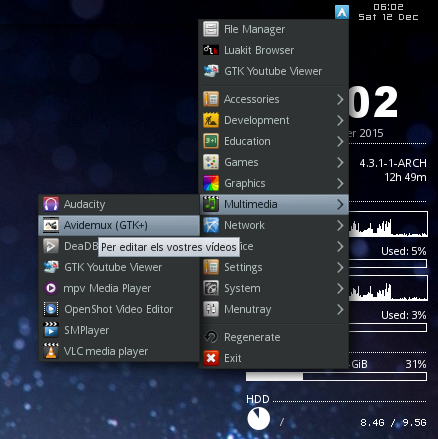This screenshot has height=439, width=438.
Task: Expand Accessories submenu arrow
Action: 340,99
